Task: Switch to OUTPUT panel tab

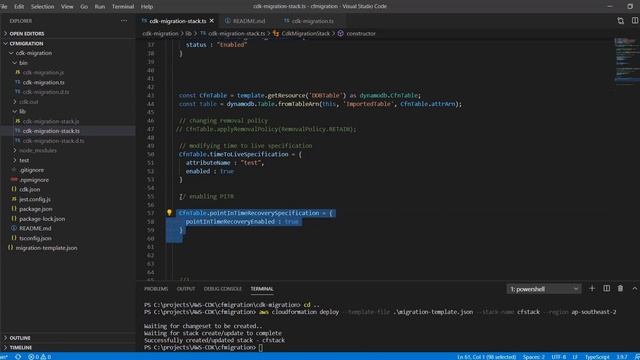Action: click(186, 289)
